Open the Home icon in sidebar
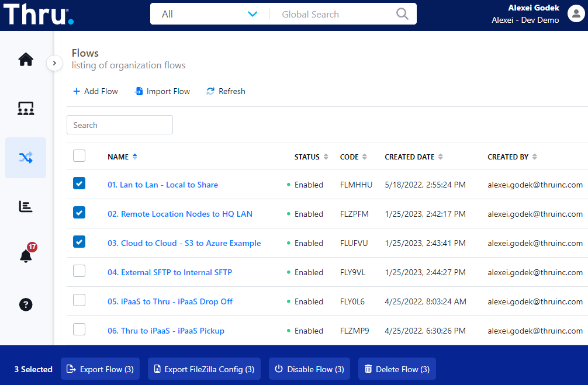Screen dimensions: 588x385 click(26, 60)
